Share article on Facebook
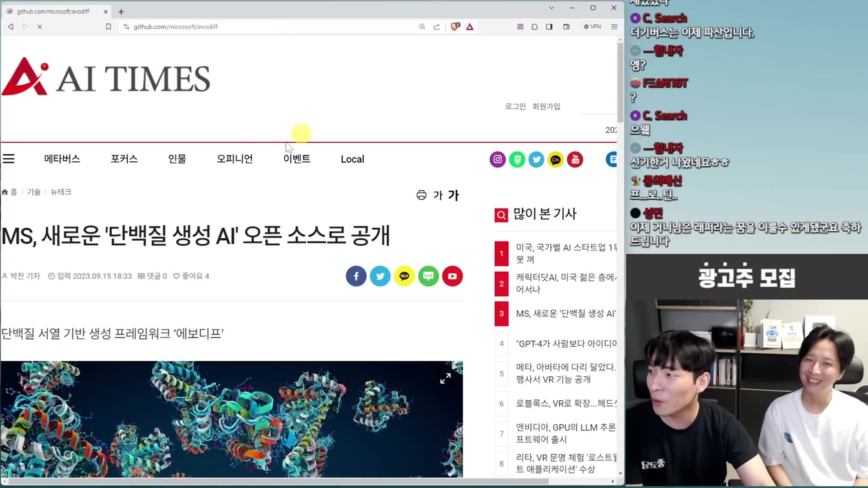This screenshot has height=488, width=868. point(356,276)
